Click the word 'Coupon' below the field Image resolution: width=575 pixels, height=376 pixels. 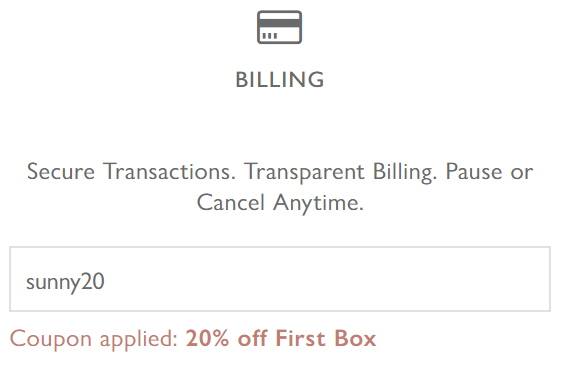[x=51, y=338]
